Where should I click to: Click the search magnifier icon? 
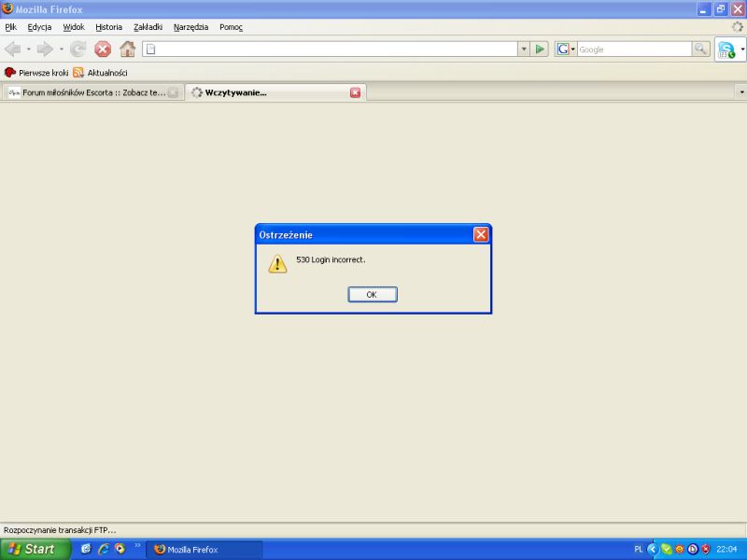coord(700,49)
